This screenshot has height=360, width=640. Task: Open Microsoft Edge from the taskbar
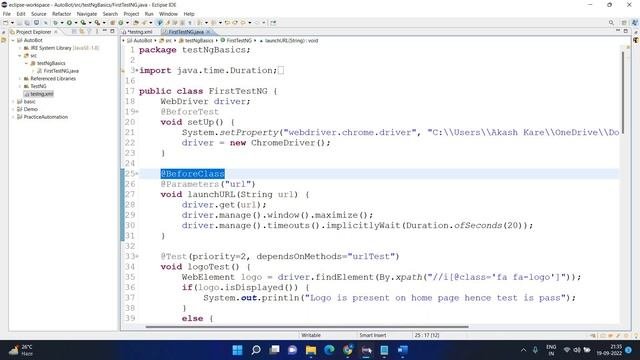329,350
